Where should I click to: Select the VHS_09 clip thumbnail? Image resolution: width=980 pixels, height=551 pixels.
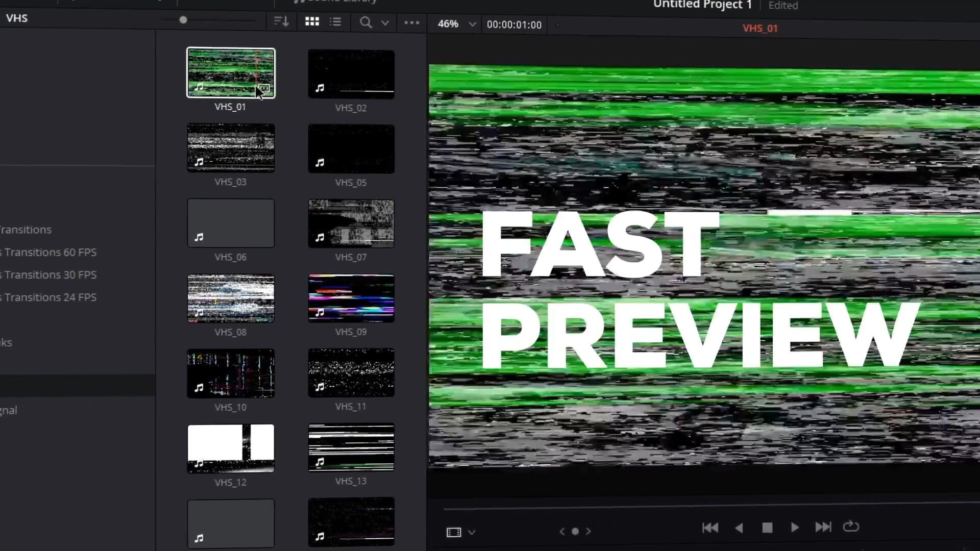coord(351,298)
